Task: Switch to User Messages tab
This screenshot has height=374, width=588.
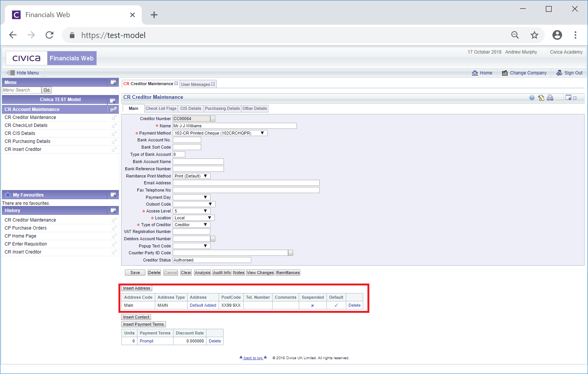Action: coord(195,84)
